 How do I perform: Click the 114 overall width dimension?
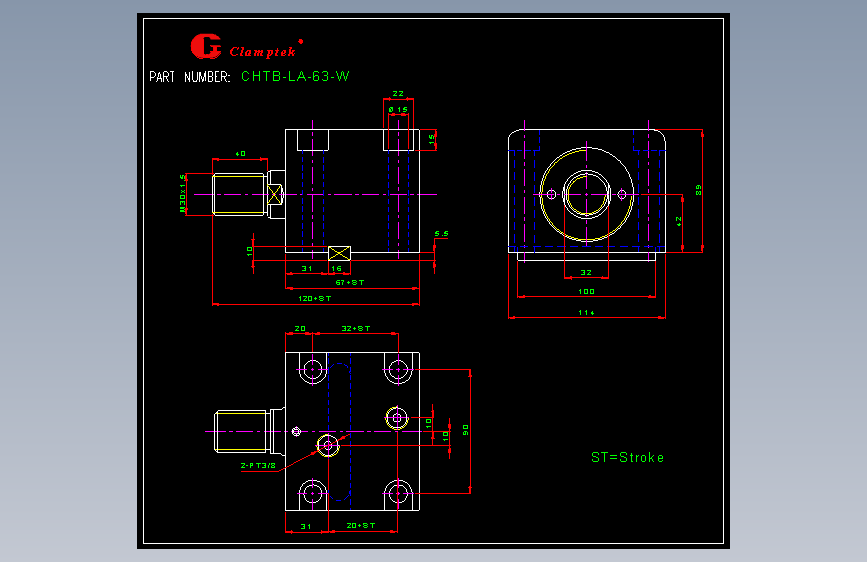pyautogui.click(x=587, y=313)
